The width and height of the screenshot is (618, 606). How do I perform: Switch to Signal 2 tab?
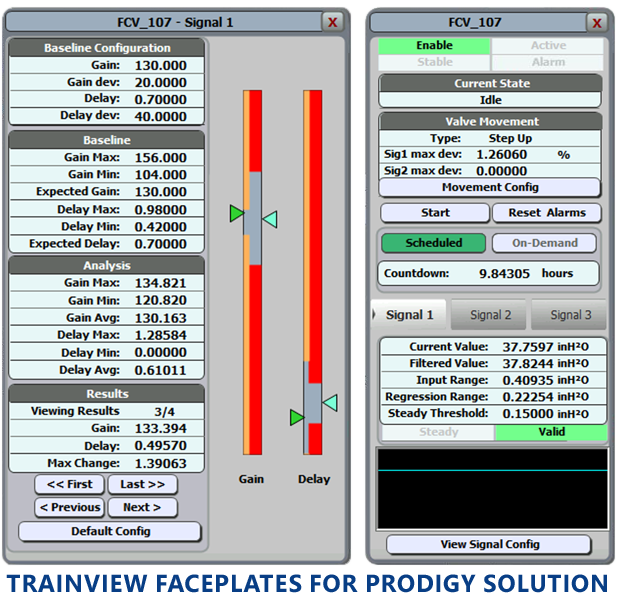click(490, 314)
